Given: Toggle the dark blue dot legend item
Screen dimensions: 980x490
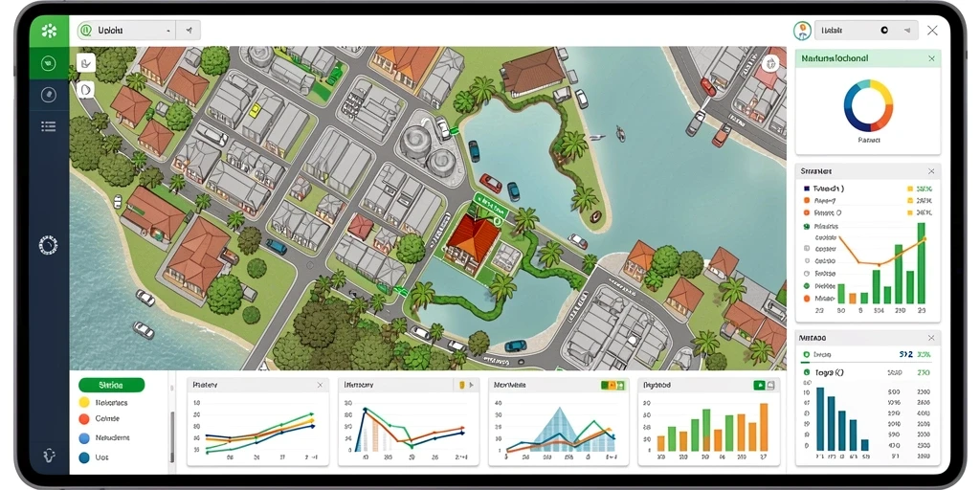Looking at the screenshot, I should pos(84,457).
